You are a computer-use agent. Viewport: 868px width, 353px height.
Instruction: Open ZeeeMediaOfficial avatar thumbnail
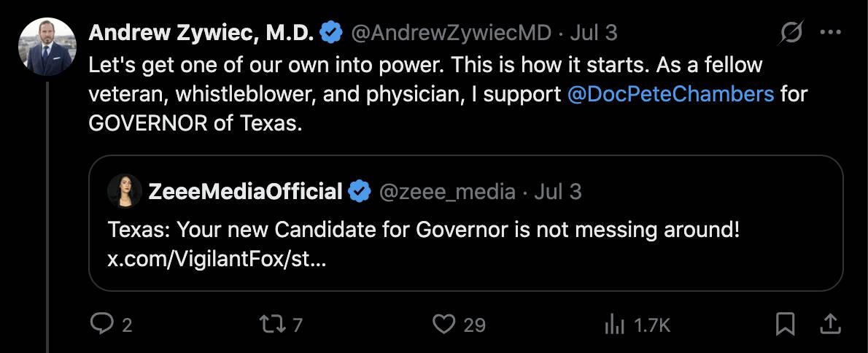click(125, 191)
